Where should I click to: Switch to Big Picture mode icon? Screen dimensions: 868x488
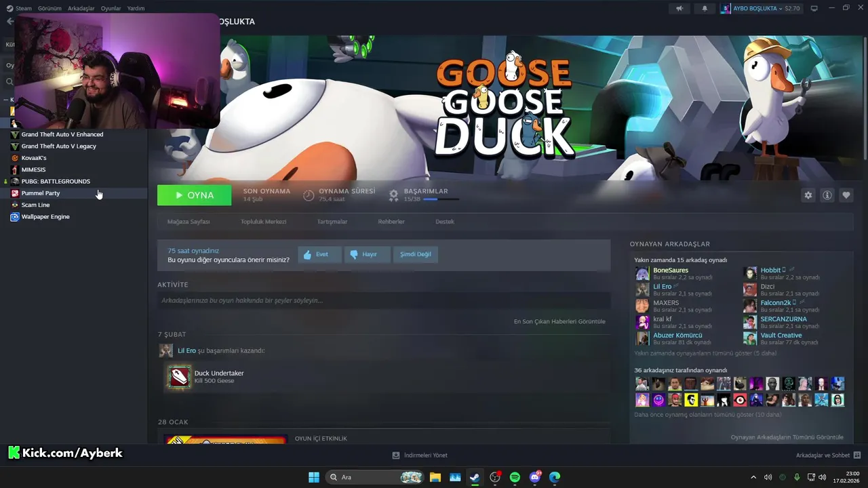pyautogui.click(x=814, y=8)
